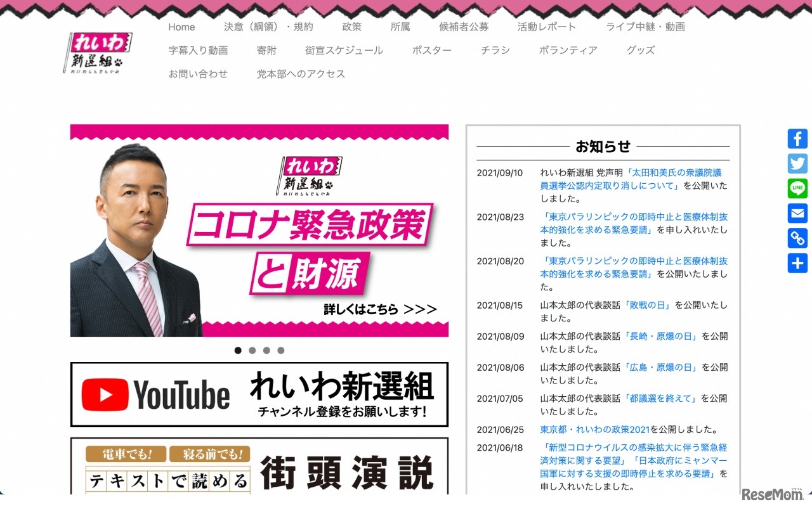Open the 候補者公募 menu item

click(x=464, y=27)
